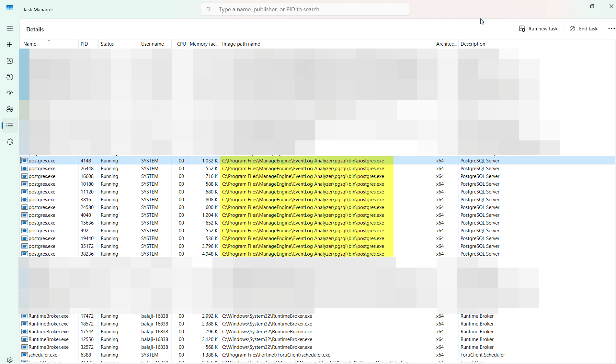This screenshot has width=616, height=364.
Task: Open the three-dot more options menu
Action: tap(611, 28)
